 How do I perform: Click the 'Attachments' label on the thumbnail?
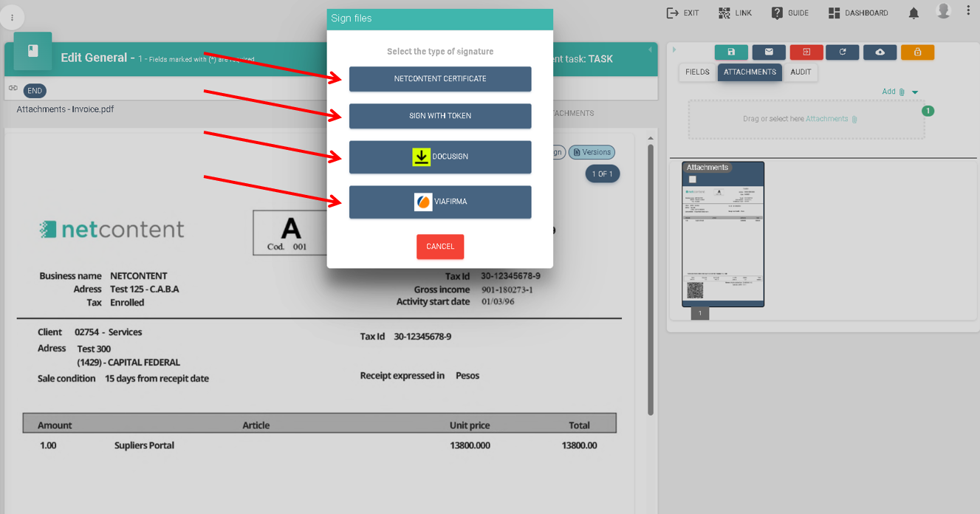[707, 168]
